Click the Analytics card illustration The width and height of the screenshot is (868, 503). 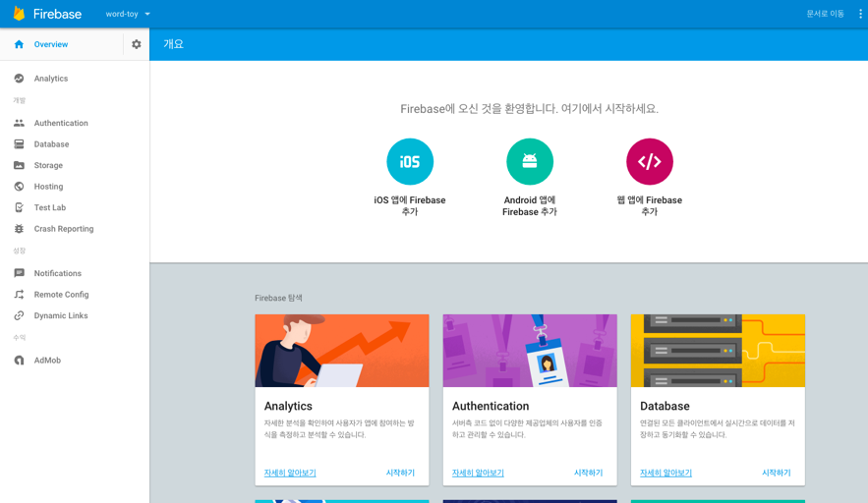click(x=342, y=351)
